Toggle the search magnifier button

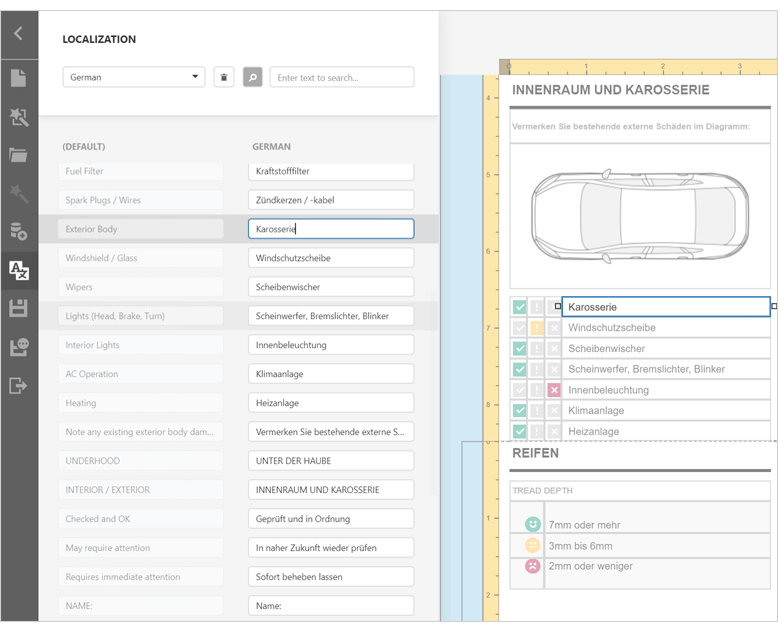tap(252, 77)
